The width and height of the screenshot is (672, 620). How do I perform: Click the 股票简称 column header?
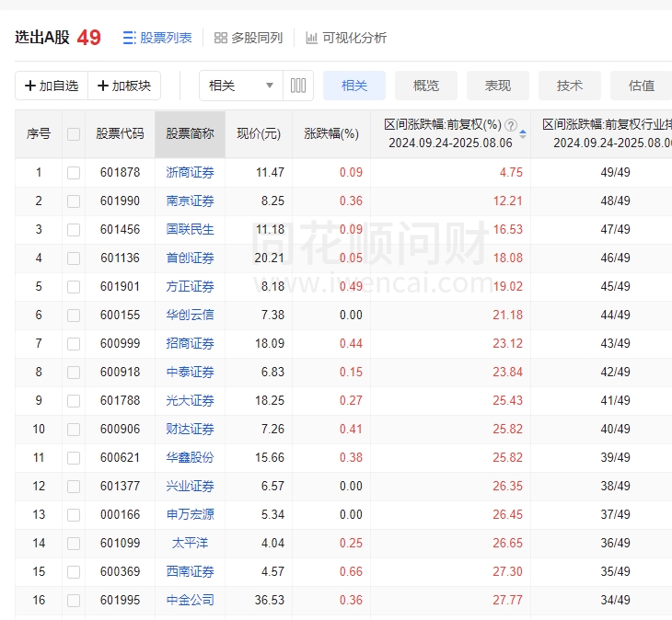(190, 134)
